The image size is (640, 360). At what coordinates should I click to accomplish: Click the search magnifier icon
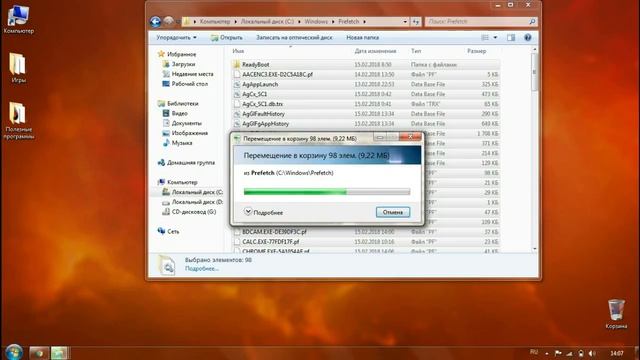[532, 22]
